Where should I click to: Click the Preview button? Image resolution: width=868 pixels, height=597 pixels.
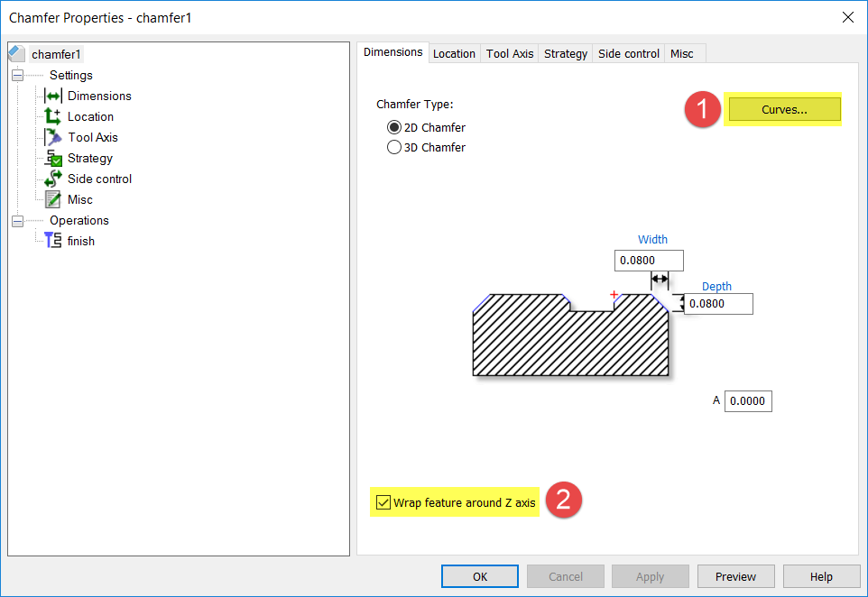coord(735,576)
